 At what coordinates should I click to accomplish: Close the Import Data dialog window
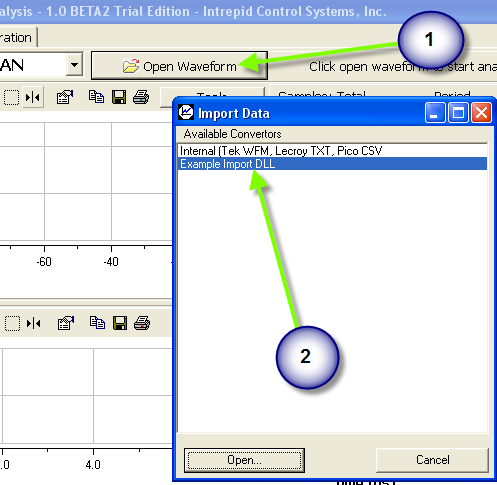(481, 113)
